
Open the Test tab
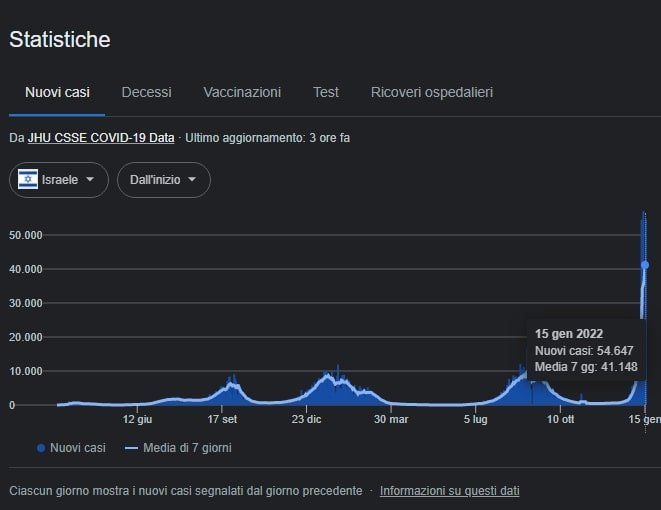coord(325,92)
